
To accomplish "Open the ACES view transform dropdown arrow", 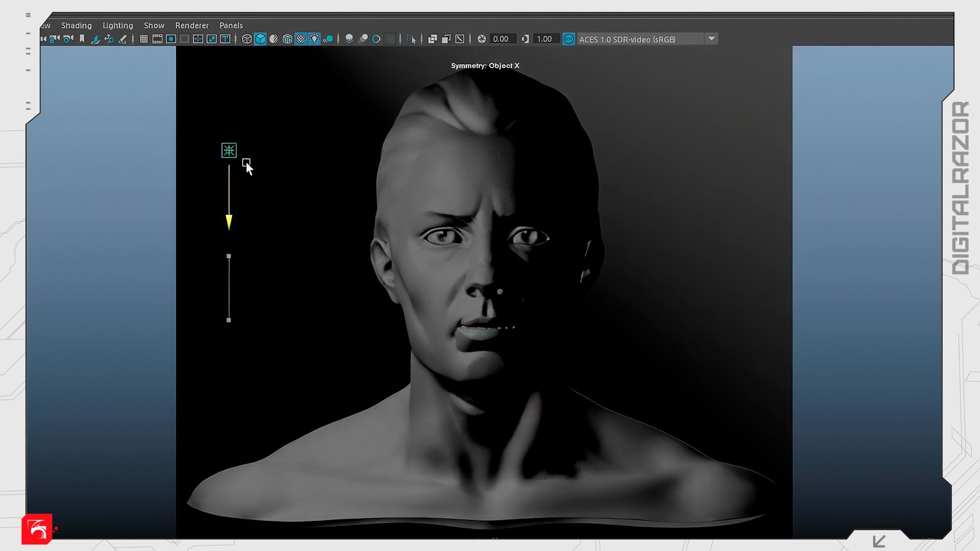I will [x=712, y=39].
